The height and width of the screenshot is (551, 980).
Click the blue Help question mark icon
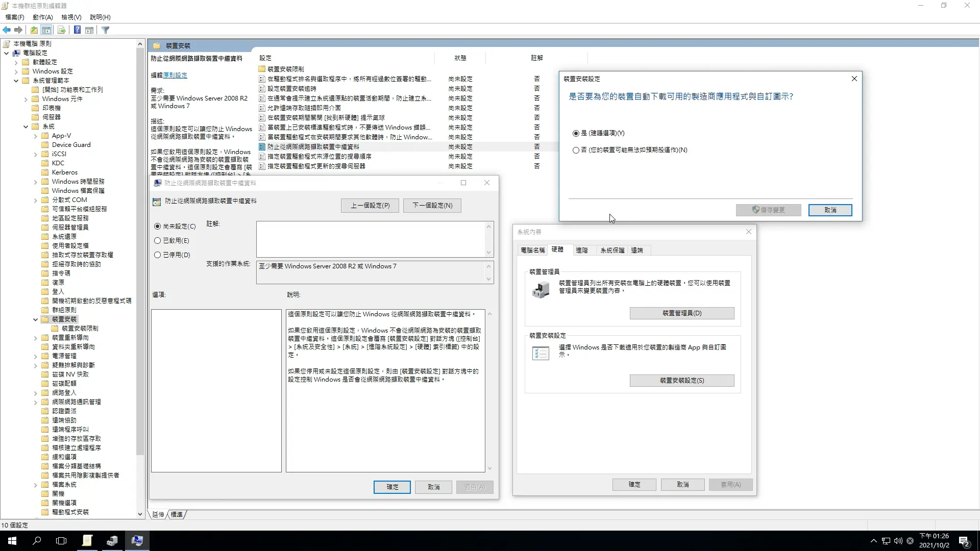pyautogui.click(x=77, y=30)
